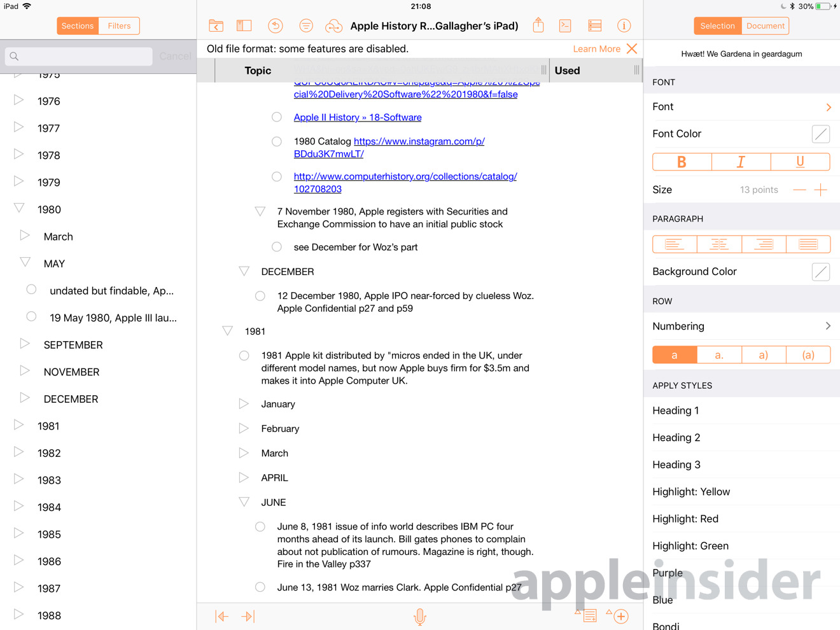Screen dimensions: 840x630
Task: Select numbering format 'a)'
Action: pyautogui.click(x=764, y=355)
